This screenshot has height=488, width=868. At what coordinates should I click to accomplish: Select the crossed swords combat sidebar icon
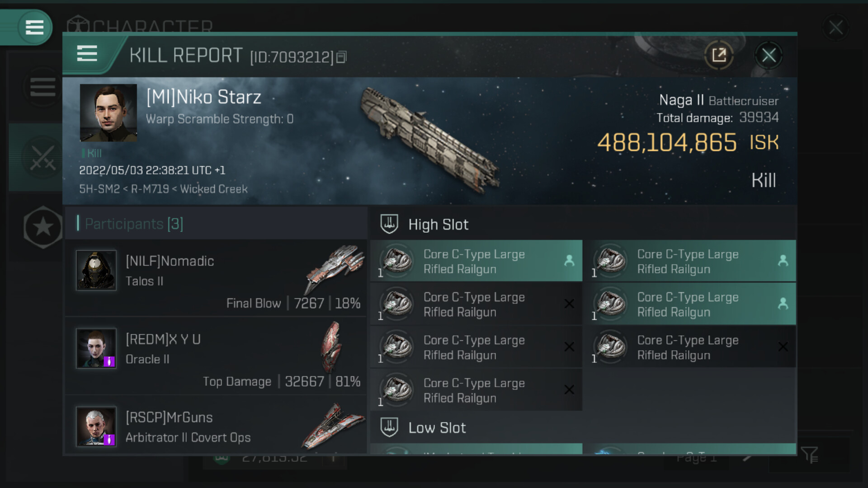point(42,157)
